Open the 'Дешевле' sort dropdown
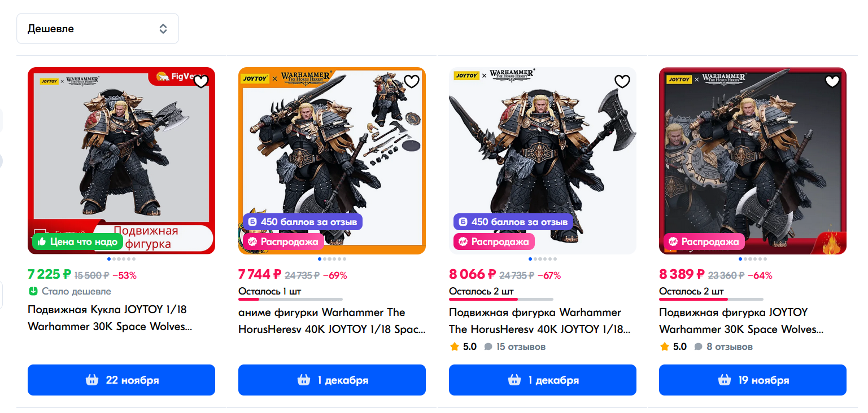The image size is (868, 413). (x=98, y=28)
